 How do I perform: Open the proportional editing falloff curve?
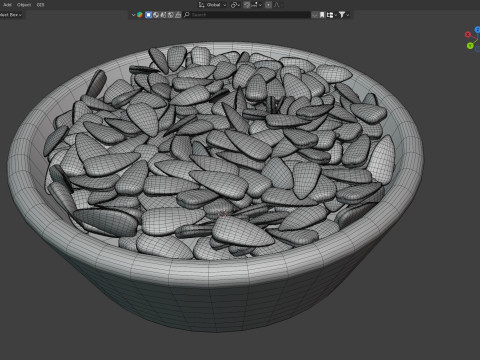(x=277, y=5)
